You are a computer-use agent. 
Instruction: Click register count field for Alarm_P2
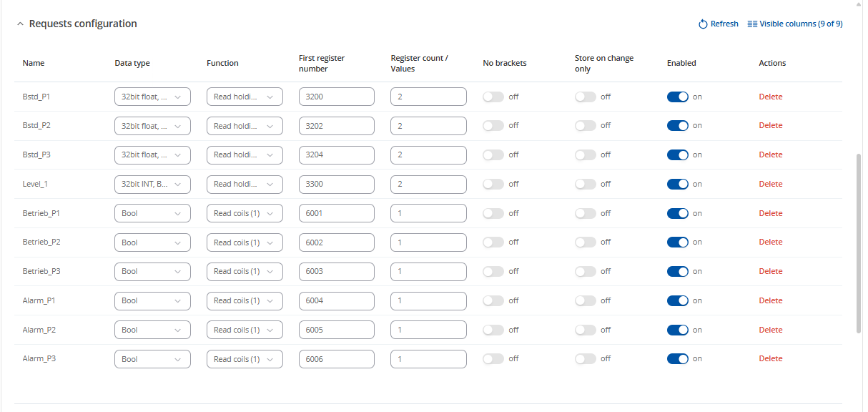[x=428, y=330]
